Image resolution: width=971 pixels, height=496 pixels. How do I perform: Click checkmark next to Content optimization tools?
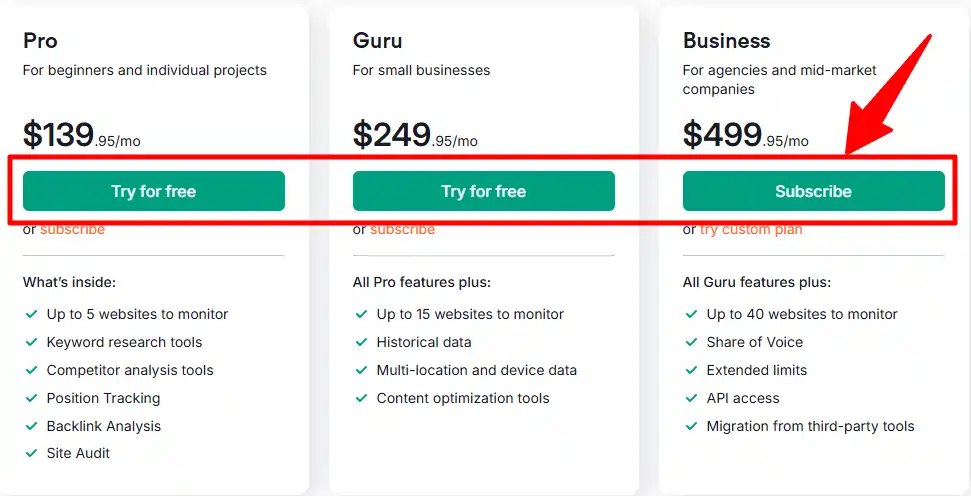pyautogui.click(x=360, y=398)
